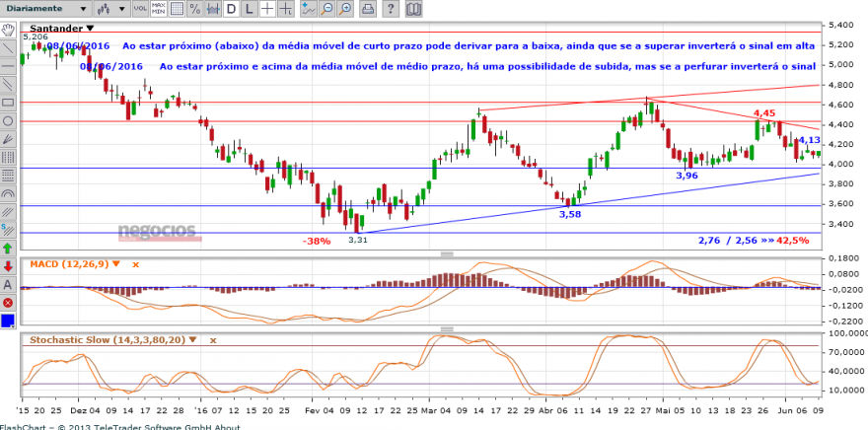Click the divider handle above MACD panel
The width and height of the screenshot is (868, 430).
[447, 254]
